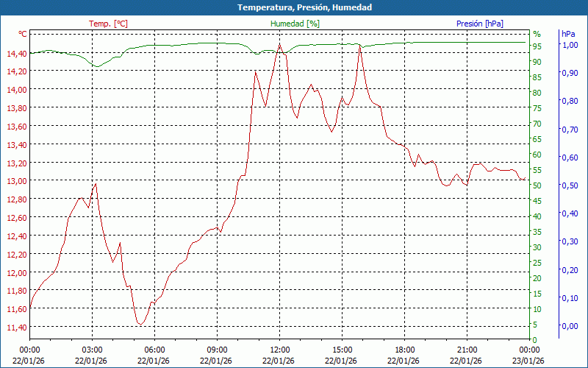Viewport: 588px width, 368px height.
Task: Select the blue Presión [hPa] legend label
Action: tap(480, 24)
